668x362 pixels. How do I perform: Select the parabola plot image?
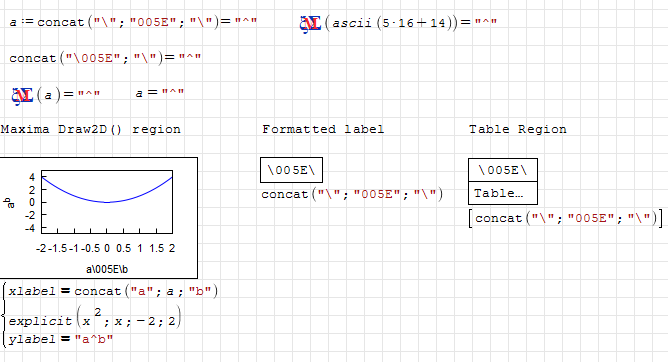click(99, 218)
